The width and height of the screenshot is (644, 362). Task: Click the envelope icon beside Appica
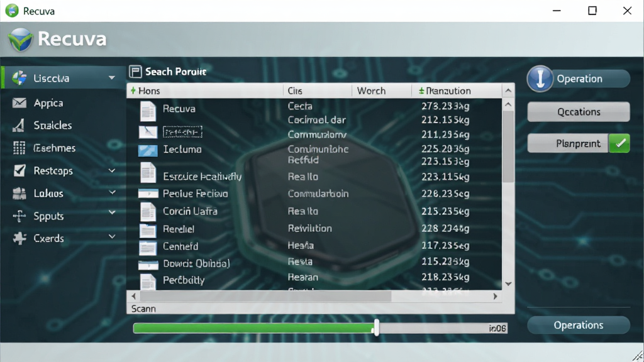tap(19, 102)
